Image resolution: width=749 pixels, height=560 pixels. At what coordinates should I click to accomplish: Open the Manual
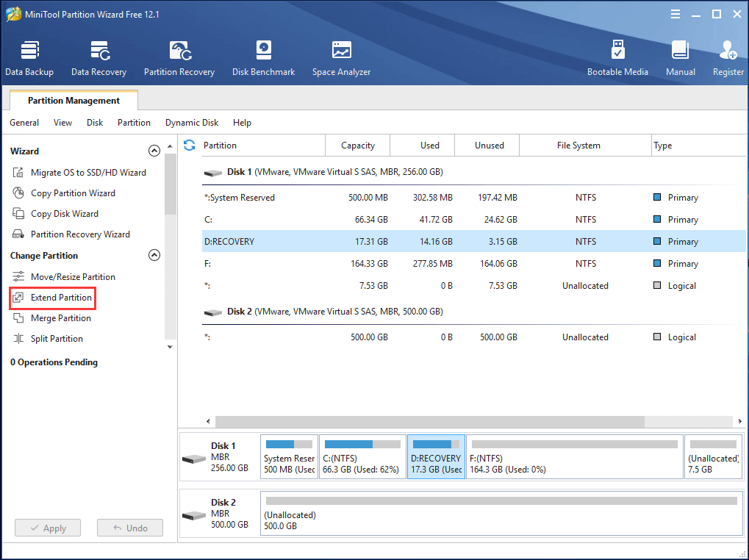pos(680,58)
